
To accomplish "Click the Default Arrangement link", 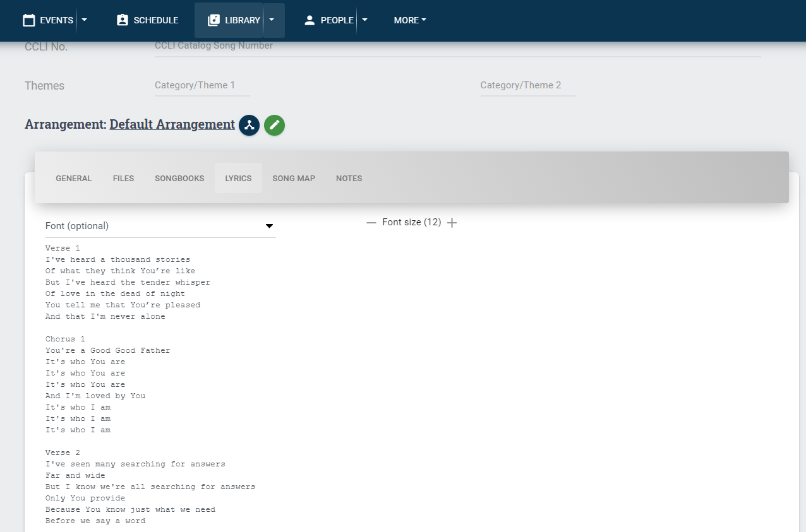I will tap(172, 124).
